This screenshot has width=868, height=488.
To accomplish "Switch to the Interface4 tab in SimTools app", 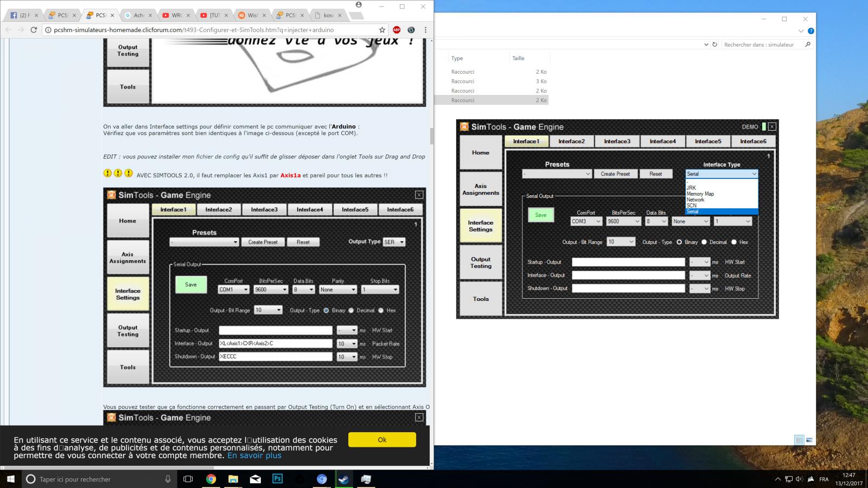I will coord(662,141).
